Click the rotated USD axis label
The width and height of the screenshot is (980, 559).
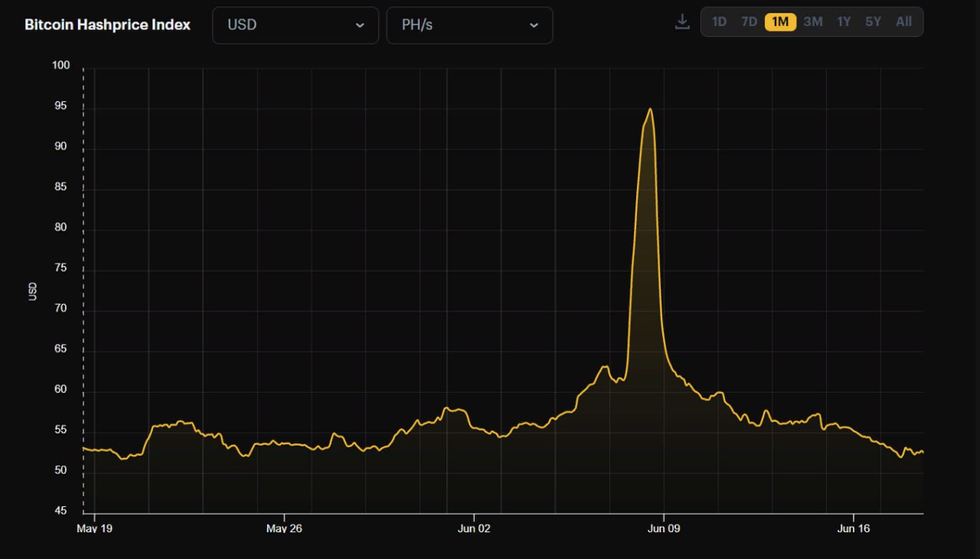click(33, 291)
